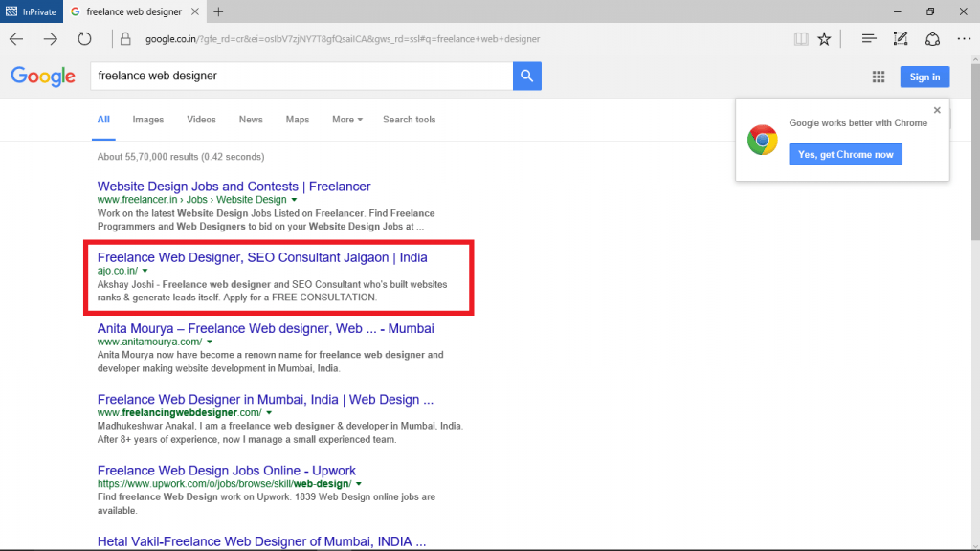Open the Google apps grid
This screenshot has width=980, height=551.
click(879, 76)
